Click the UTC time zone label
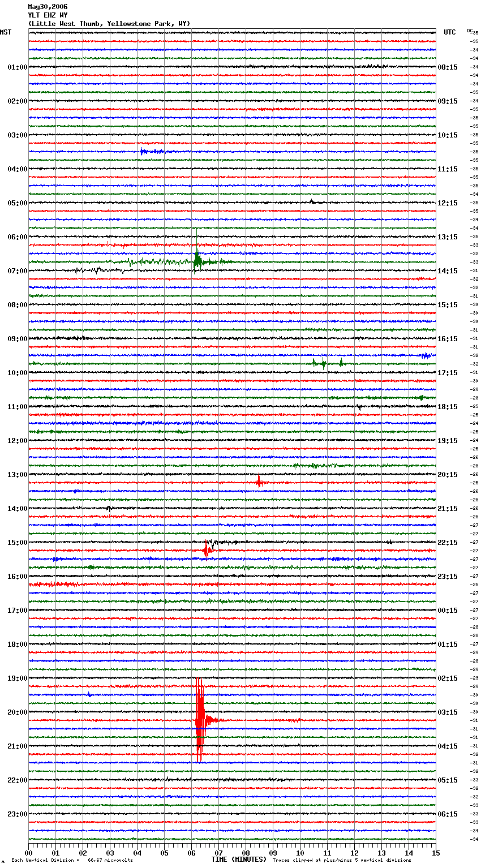This screenshot has height=868, width=481. tap(450, 32)
